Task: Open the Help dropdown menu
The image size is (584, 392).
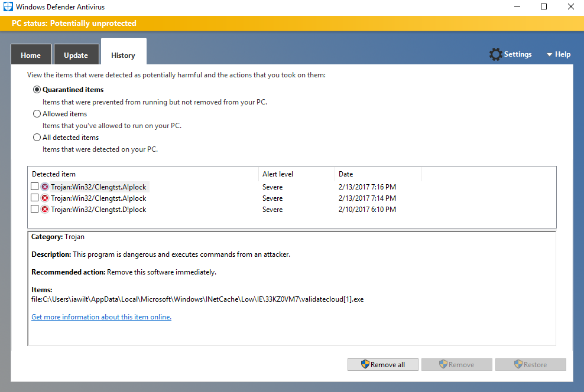Action: point(559,54)
